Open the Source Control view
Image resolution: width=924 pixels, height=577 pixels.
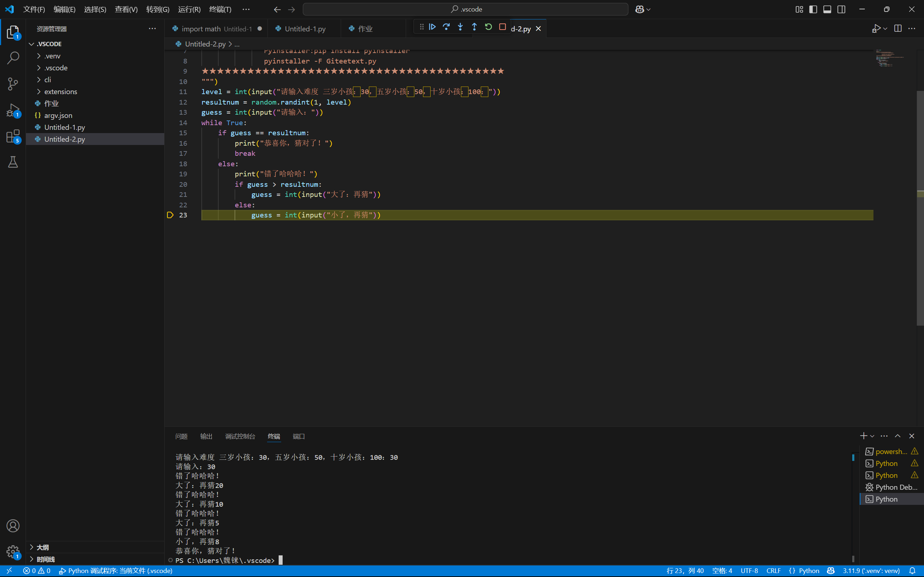pos(13,84)
